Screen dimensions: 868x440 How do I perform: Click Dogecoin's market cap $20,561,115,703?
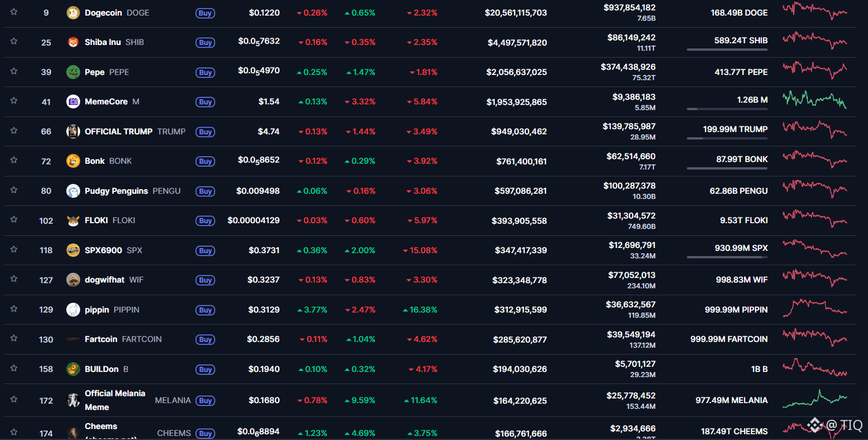pyautogui.click(x=516, y=13)
